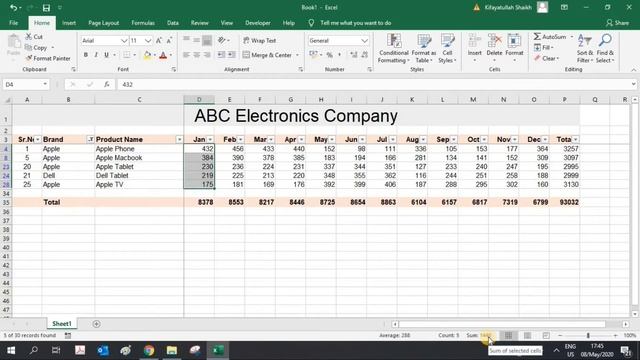Apply fill color with paint bucket

tap(147, 55)
